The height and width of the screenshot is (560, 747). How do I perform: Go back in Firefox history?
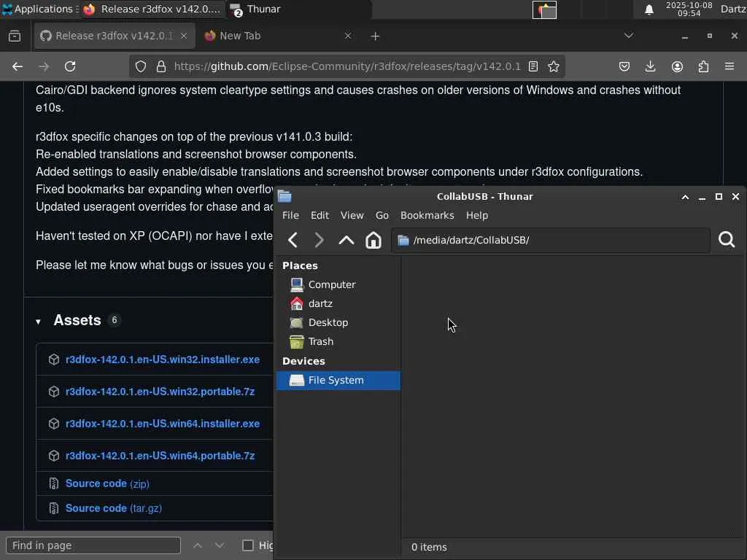(18, 66)
